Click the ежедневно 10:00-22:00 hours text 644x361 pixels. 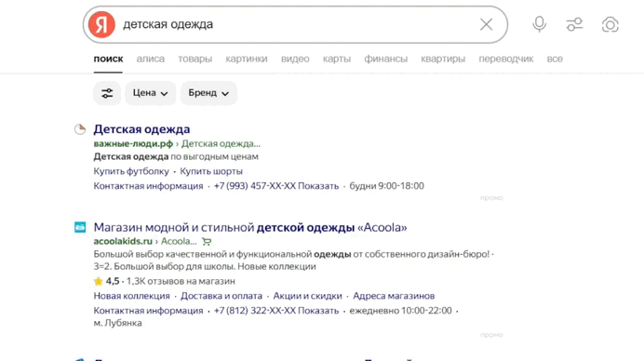pyautogui.click(x=400, y=311)
